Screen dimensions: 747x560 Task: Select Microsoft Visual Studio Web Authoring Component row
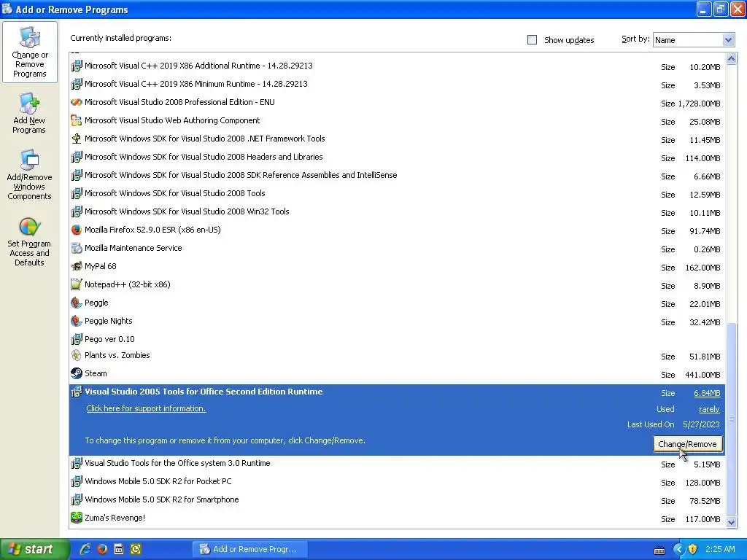[396, 121]
